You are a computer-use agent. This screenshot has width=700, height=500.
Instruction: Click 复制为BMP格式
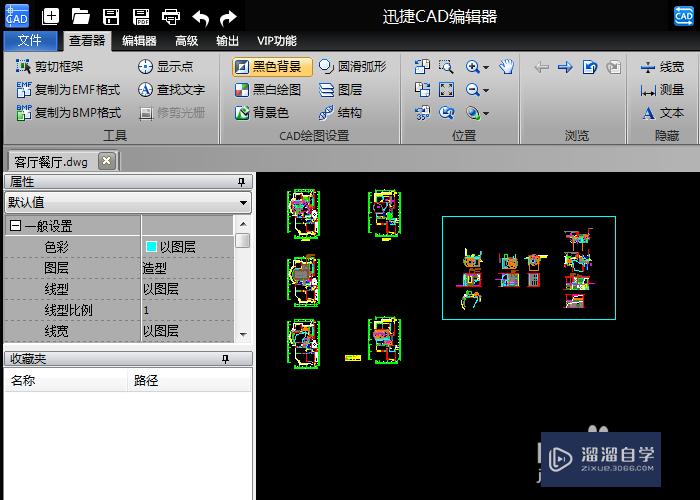point(68,113)
